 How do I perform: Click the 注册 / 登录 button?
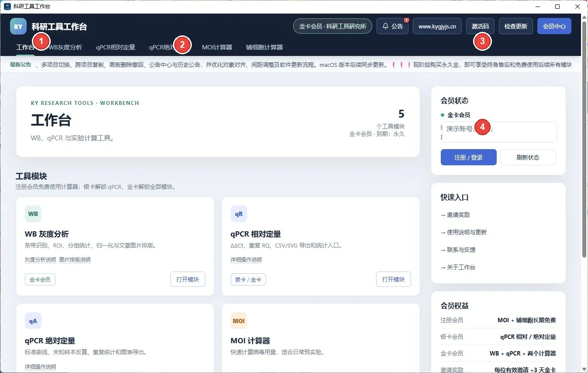[x=469, y=157]
